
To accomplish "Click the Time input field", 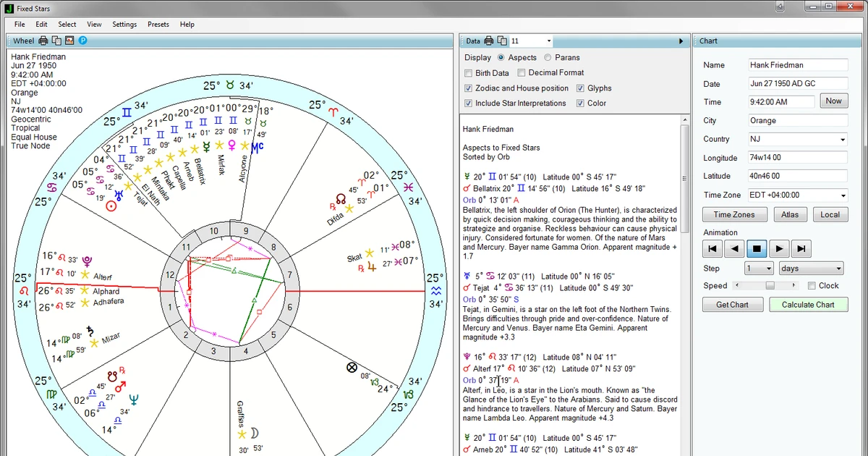I will coord(781,102).
